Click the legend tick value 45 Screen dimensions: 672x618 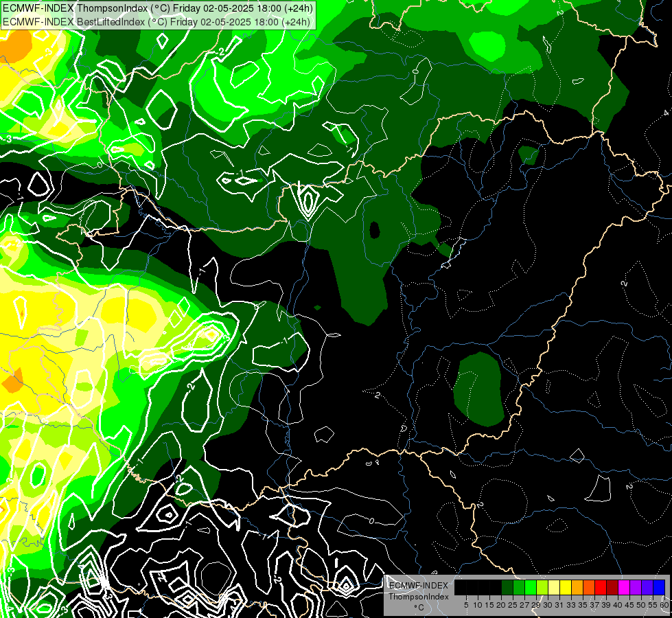[x=629, y=605]
